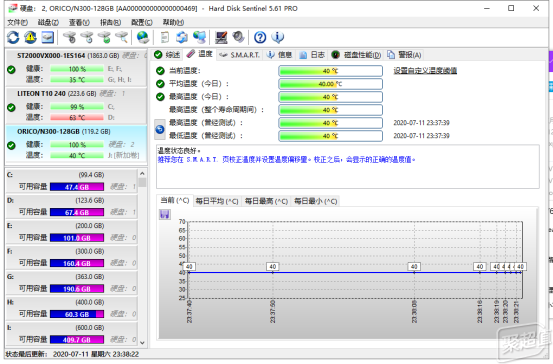This screenshot has height=364, width=553.
Task: Open the 文件(F) menu
Action: point(18,22)
